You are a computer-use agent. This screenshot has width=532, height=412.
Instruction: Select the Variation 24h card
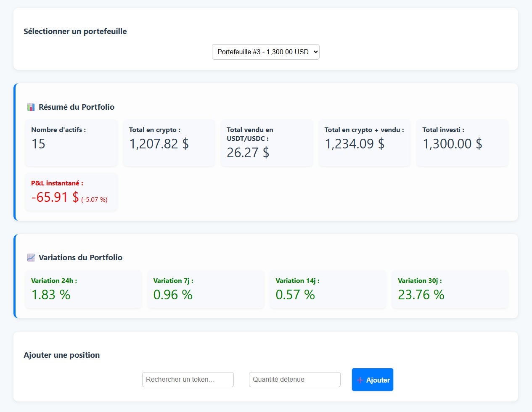coord(83,289)
